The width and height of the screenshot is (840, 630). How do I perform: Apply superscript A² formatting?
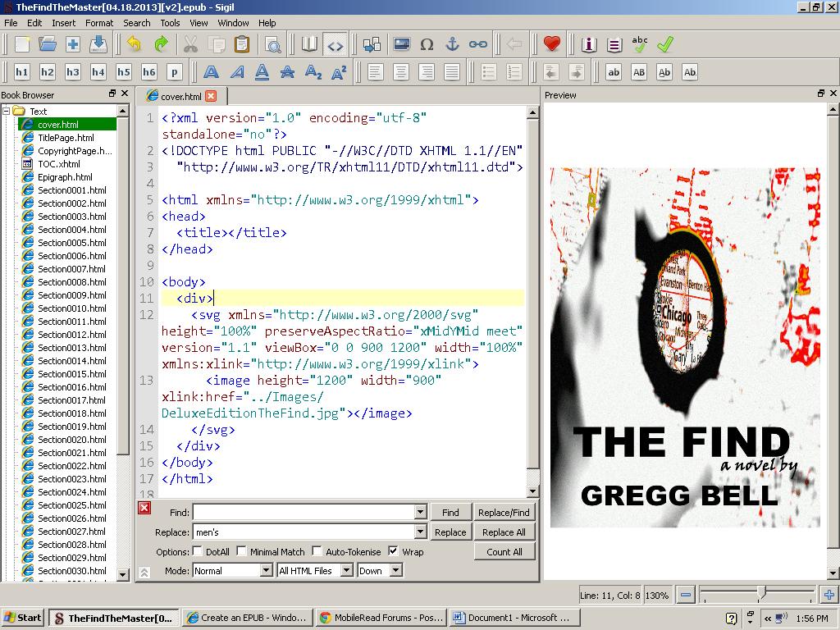(x=339, y=72)
